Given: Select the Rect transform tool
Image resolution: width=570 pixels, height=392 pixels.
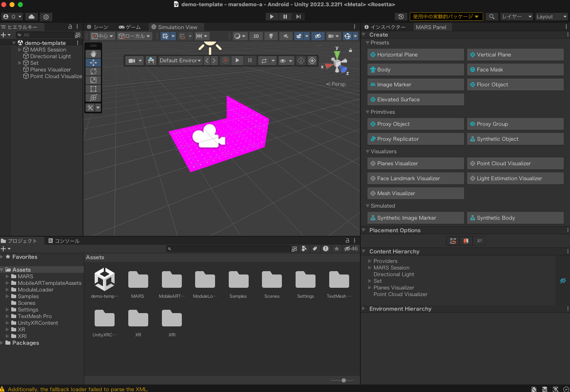Looking at the screenshot, I should click(93, 89).
